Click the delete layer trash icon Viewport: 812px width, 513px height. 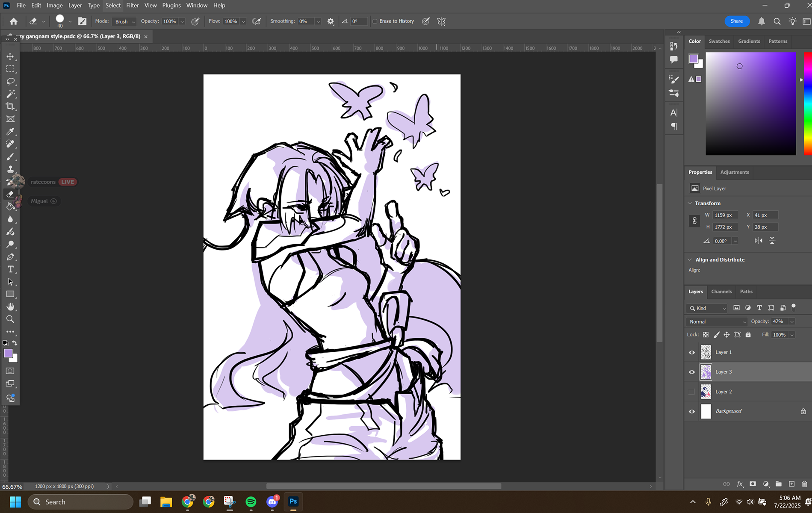804,484
